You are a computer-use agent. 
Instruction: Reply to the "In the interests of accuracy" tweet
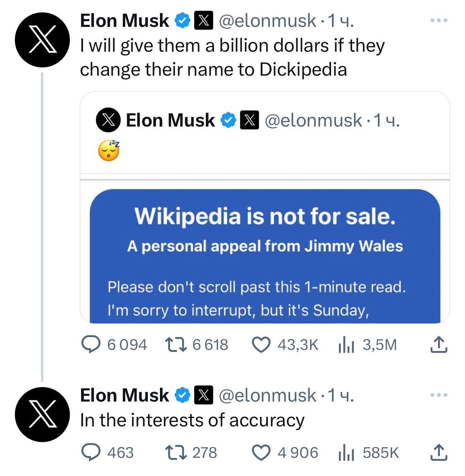(x=91, y=452)
